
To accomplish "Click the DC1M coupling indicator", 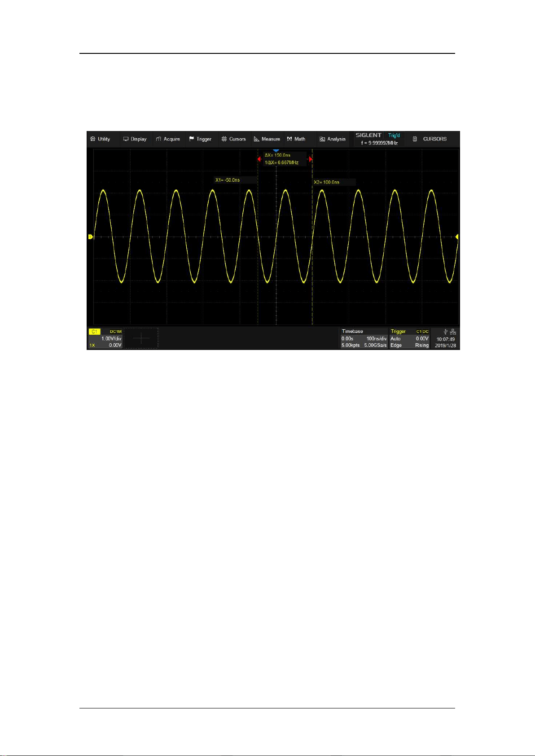I will pyautogui.click(x=116, y=332).
